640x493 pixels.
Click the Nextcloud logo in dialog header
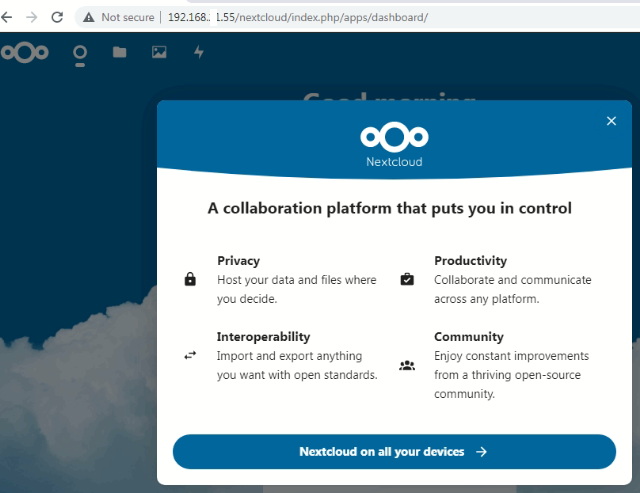click(x=394, y=137)
